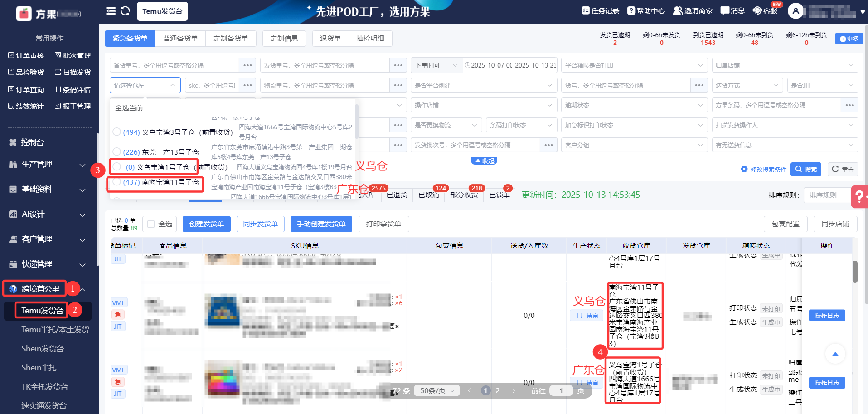Screen dimensions: 868x414
Task: Open 帮助中心 help icon
Action: coord(646,10)
